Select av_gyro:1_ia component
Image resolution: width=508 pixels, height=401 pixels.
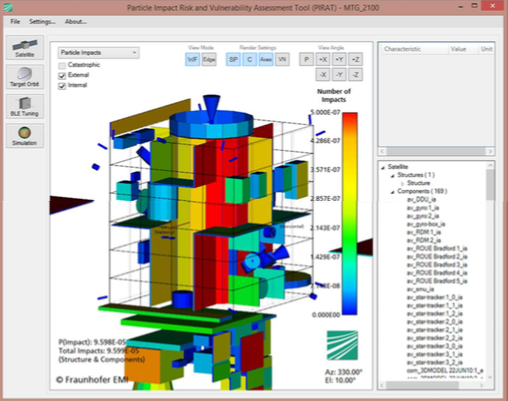coord(423,208)
